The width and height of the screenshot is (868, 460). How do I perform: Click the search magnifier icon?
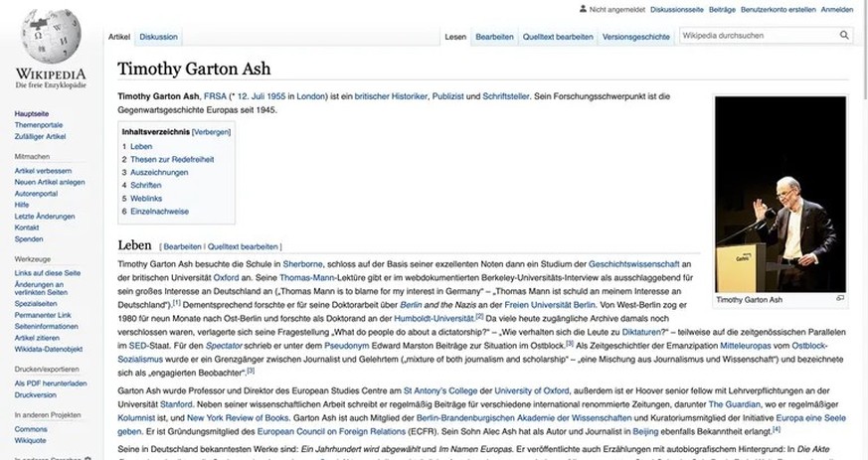click(x=844, y=36)
